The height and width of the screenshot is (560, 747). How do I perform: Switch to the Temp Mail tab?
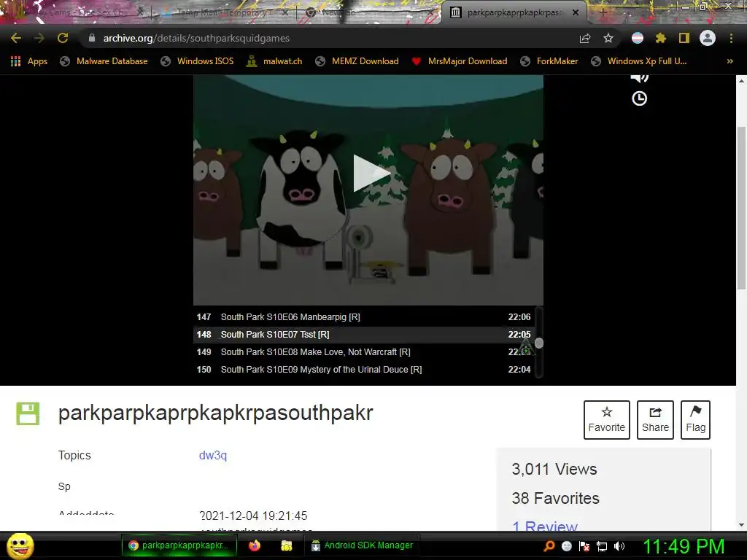(224, 13)
